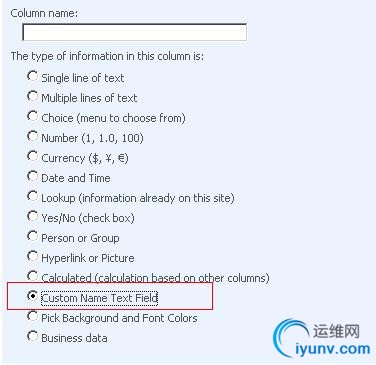Select the Person or Group type
Screen dimensions: 376x365
click(x=32, y=236)
